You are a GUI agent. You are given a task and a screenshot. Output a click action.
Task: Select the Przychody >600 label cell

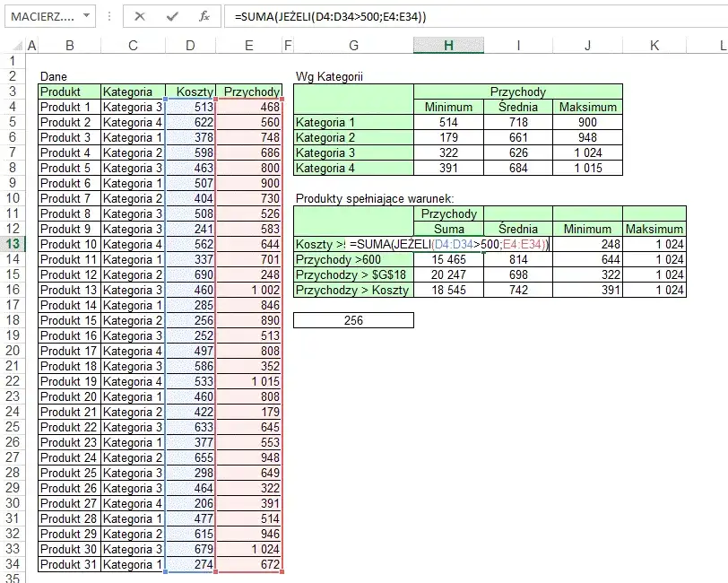[353, 259]
